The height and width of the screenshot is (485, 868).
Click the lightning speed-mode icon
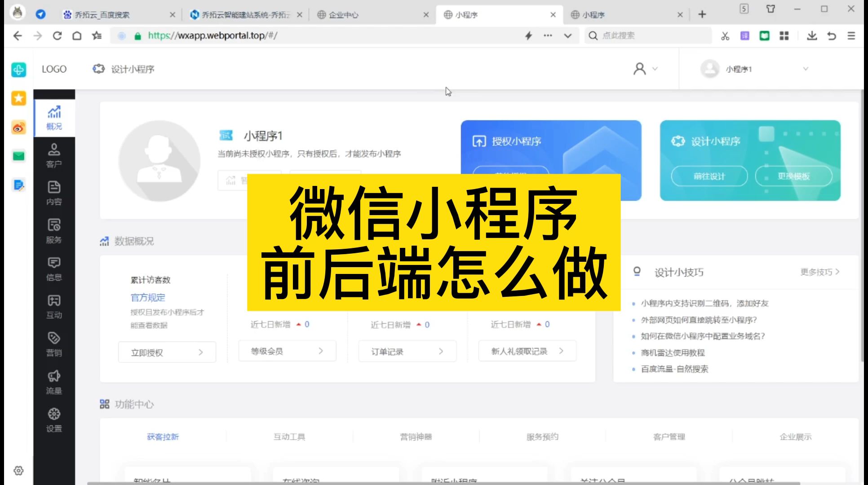point(529,35)
